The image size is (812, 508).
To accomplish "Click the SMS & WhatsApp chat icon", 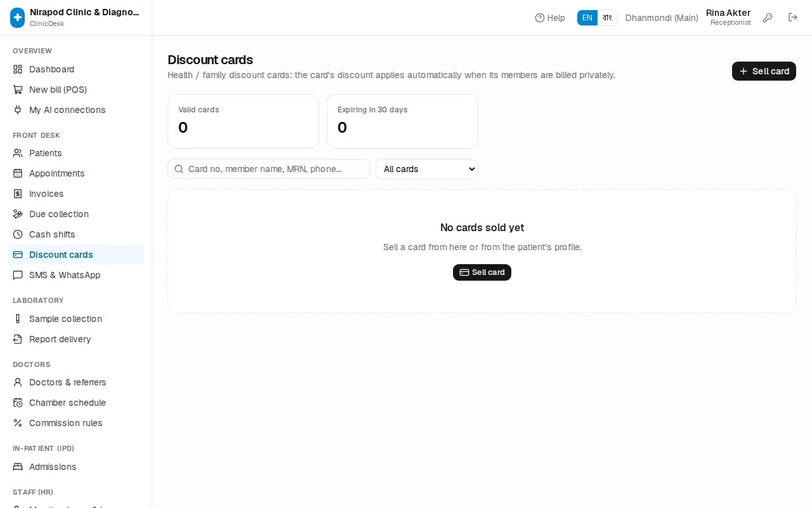I will click(x=18, y=275).
